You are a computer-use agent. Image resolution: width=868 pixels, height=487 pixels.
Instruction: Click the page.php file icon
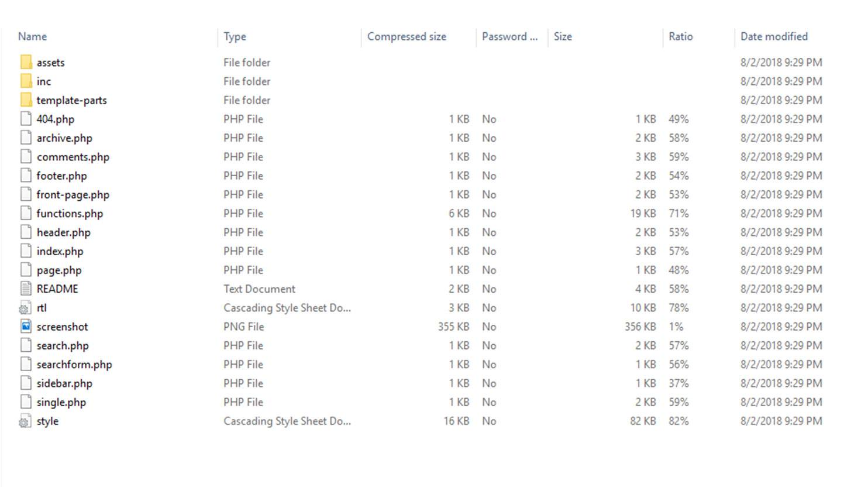(x=26, y=270)
